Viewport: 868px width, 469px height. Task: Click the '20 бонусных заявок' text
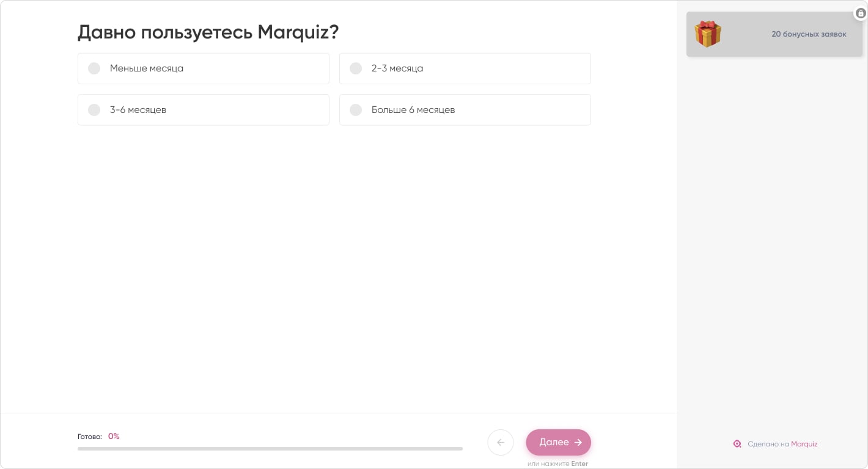point(809,34)
